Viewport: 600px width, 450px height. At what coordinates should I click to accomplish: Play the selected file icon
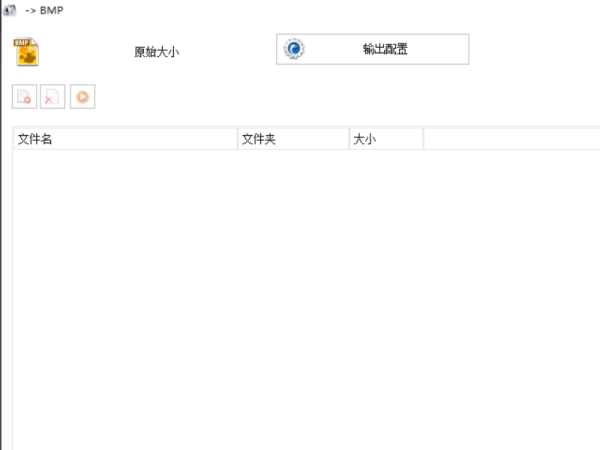tap(82, 96)
